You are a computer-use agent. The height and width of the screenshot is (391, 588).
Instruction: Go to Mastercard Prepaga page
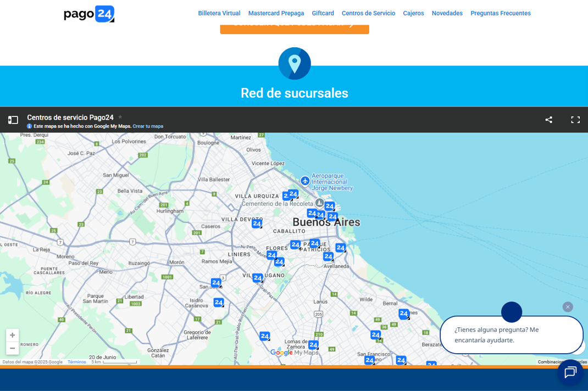[276, 13]
